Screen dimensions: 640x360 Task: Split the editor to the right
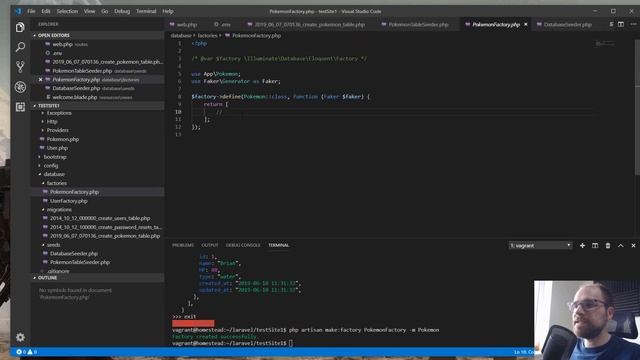[x=621, y=24]
